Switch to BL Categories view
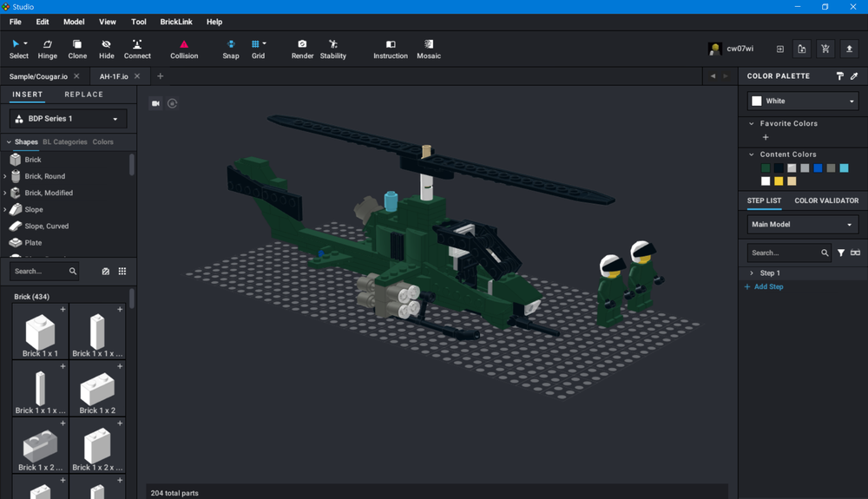868x499 pixels. coord(65,142)
